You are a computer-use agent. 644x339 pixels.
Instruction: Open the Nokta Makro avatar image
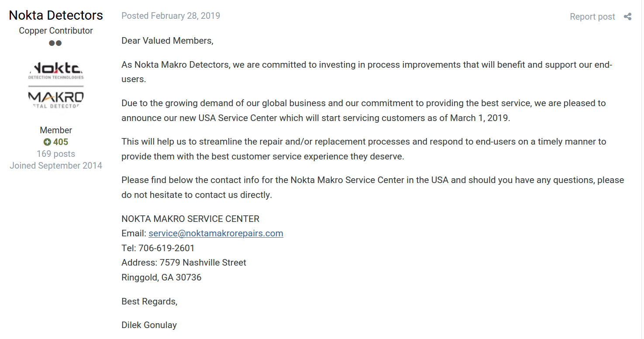[x=56, y=86]
